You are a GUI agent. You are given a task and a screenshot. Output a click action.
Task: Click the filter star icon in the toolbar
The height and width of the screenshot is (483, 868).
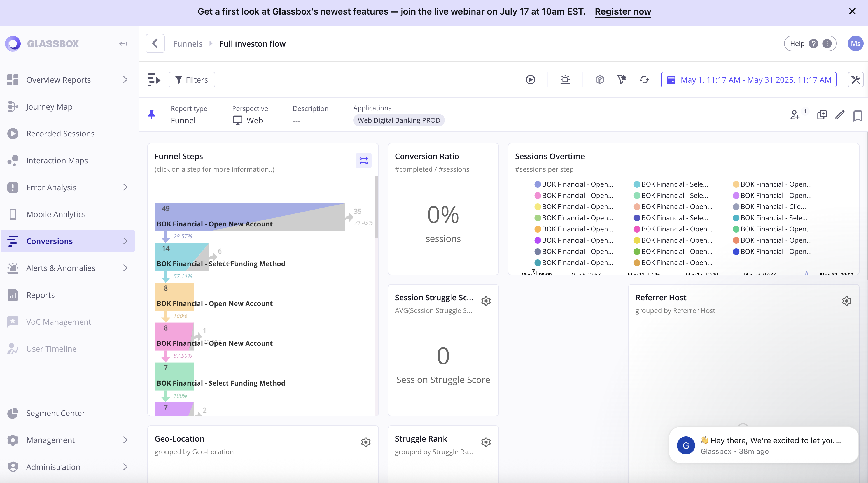click(x=622, y=80)
